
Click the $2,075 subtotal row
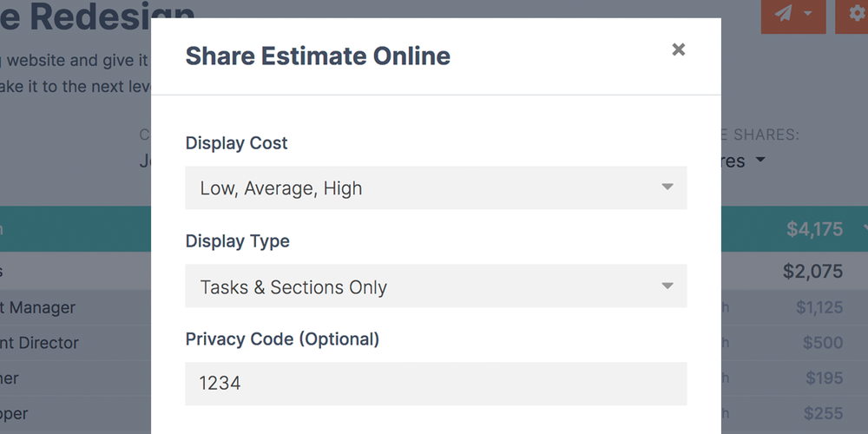[812, 272]
